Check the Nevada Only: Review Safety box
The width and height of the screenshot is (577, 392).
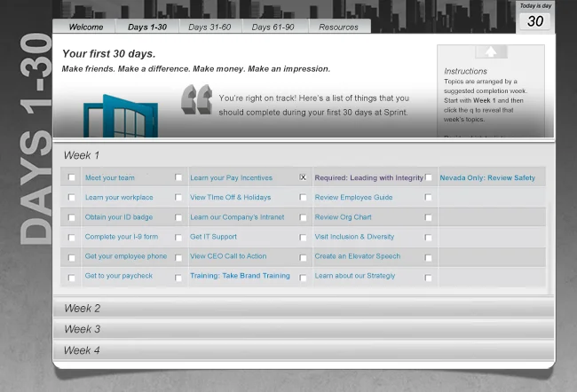tap(429, 177)
